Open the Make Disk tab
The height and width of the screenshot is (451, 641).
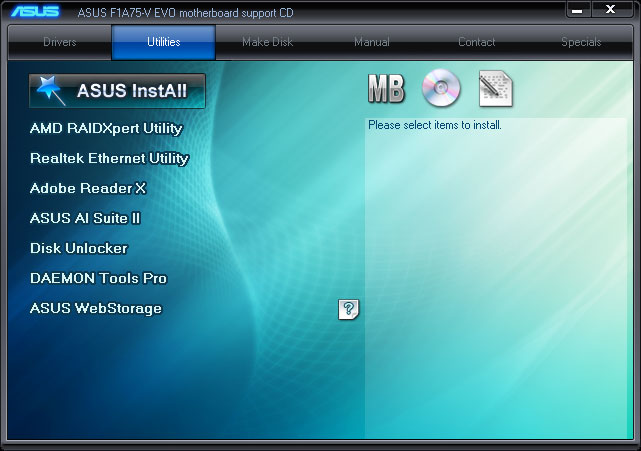coord(267,42)
